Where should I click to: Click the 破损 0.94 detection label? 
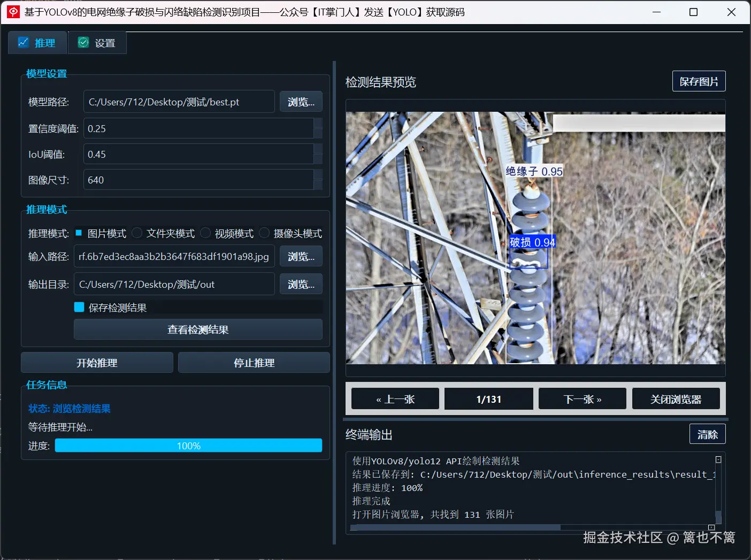532,242
